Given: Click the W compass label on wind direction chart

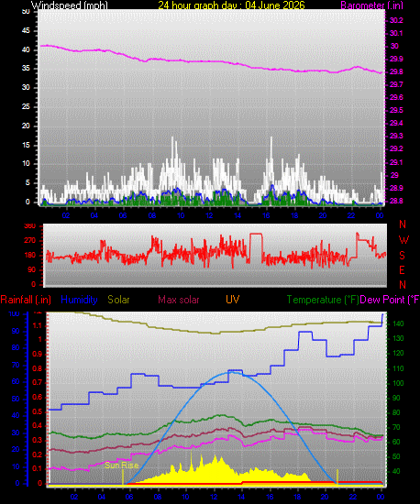Looking at the screenshot, I should [x=403, y=240].
